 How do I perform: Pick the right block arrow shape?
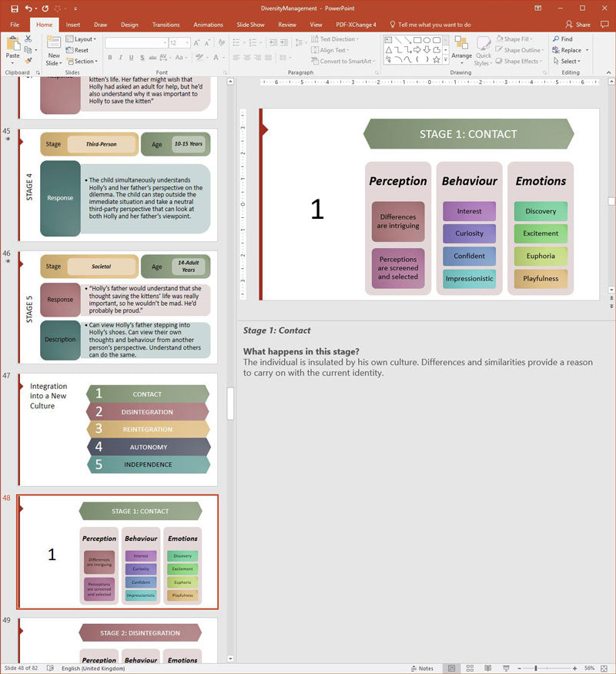pyautogui.click(x=417, y=50)
